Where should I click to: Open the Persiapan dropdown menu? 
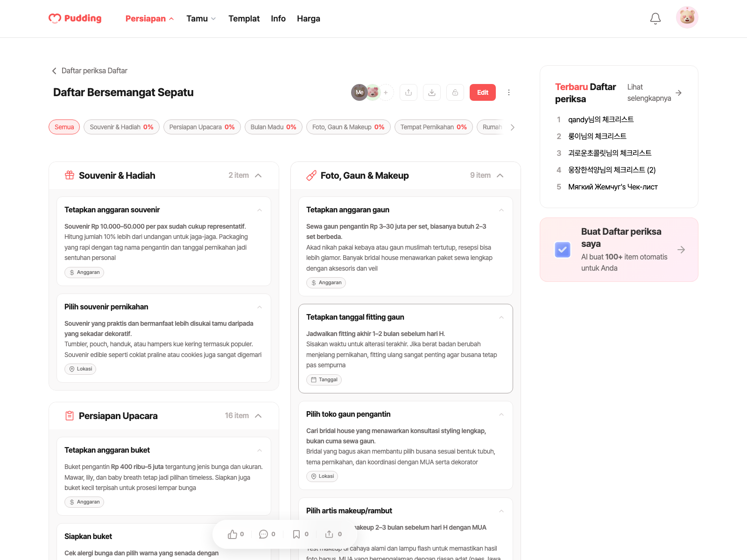[150, 19]
